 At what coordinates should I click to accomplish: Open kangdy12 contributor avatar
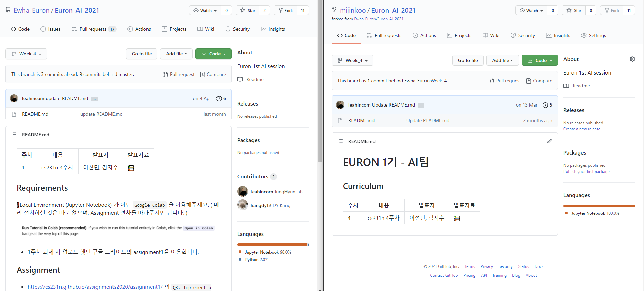(243, 205)
